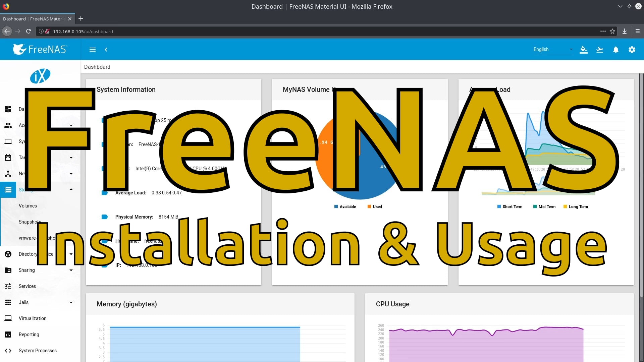Click the Dashboard title link

click(x=98, y=67)
